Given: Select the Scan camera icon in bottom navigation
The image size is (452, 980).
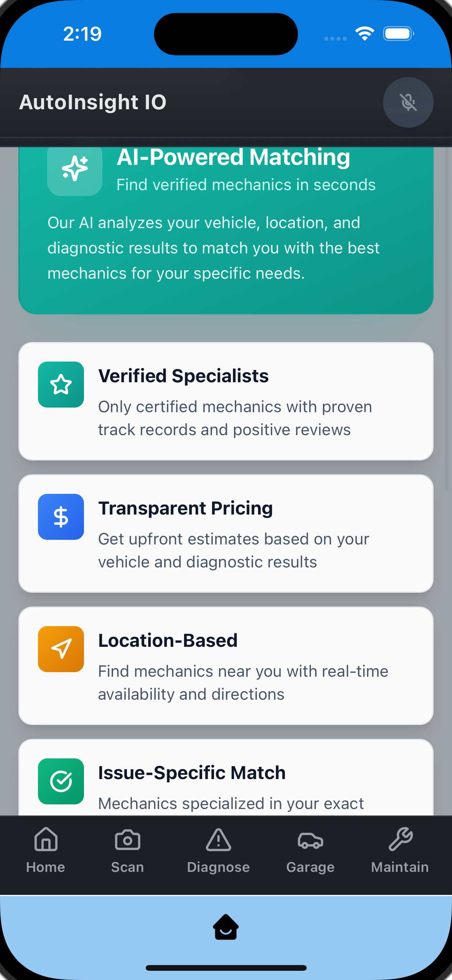Looking at the screenshot, I should tap(127, 839).
